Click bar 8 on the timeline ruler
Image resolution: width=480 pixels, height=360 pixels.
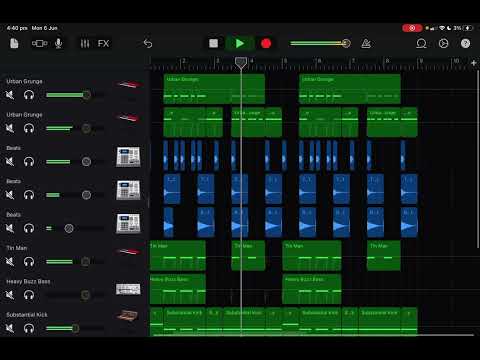coord(387,61)
